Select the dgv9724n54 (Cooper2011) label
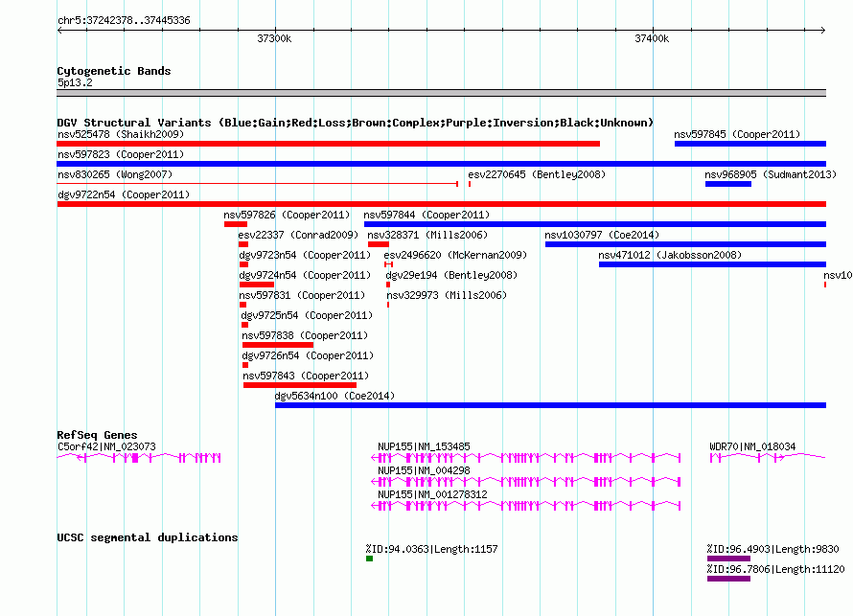The width and height of the screenshot is (853, 616). [305, 275]
